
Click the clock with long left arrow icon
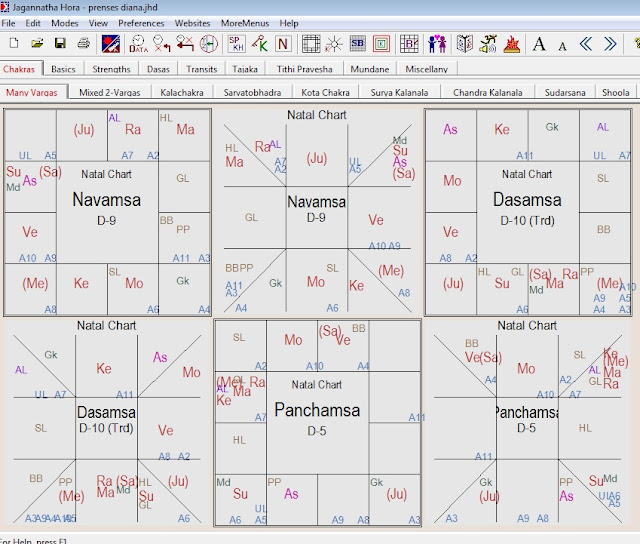[x=185, y=44]
